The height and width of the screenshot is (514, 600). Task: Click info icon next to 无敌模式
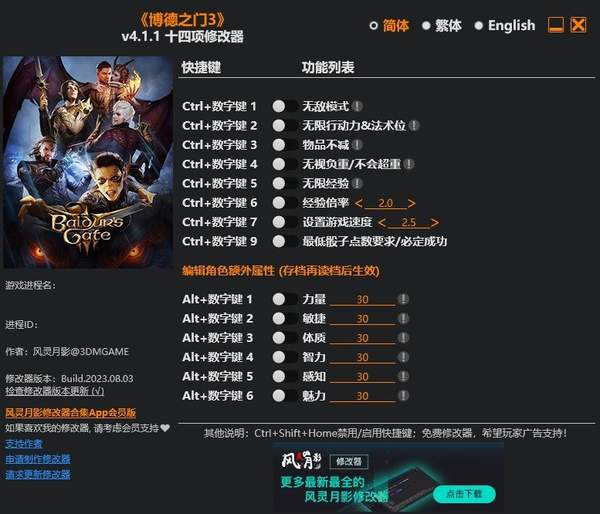pyautogui.click(x=357, y=106)
